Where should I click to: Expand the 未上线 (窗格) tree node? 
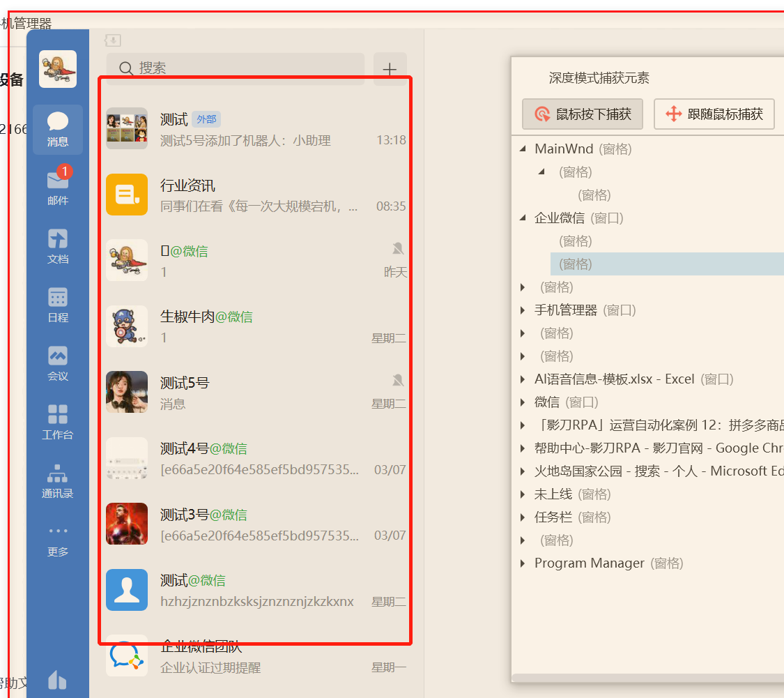coord(523,494)
